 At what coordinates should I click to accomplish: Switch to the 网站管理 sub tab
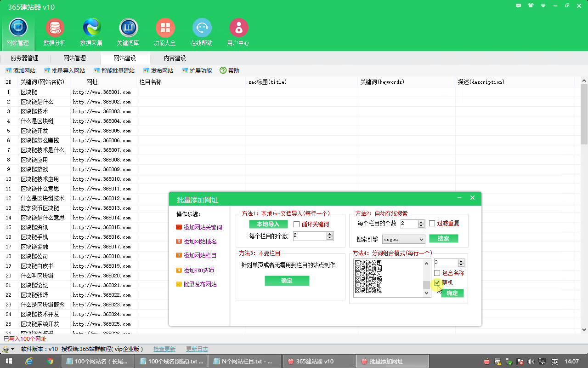point(75,58)
